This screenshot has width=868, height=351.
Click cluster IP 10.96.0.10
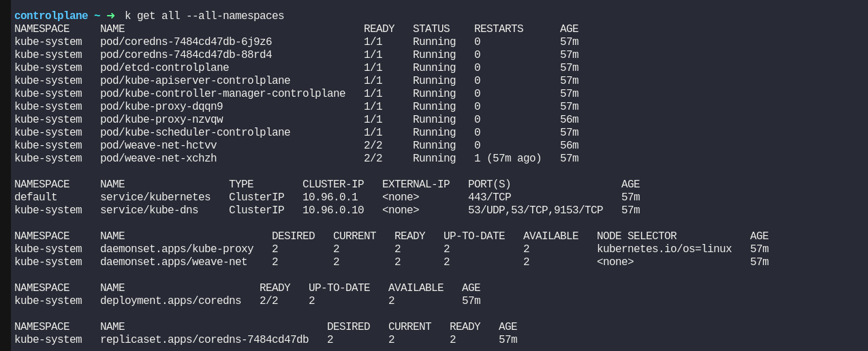pos(333,210)
